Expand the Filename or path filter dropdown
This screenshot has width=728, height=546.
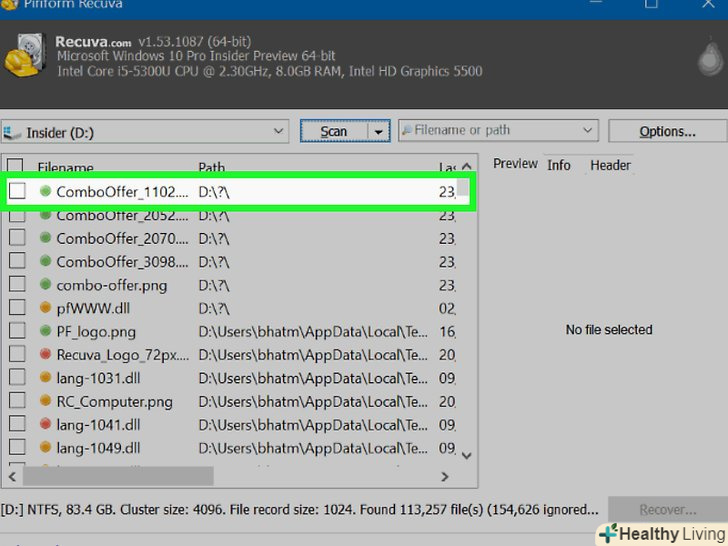(x=587, y=130)
